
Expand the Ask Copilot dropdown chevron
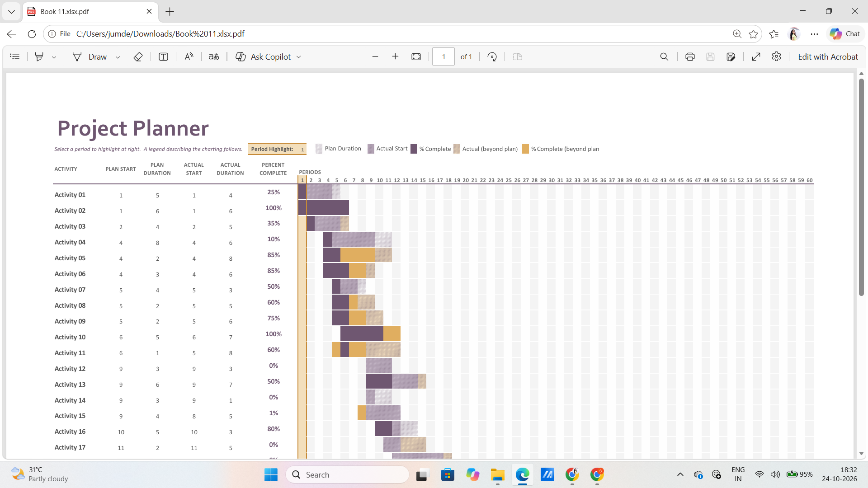[298, 57]
